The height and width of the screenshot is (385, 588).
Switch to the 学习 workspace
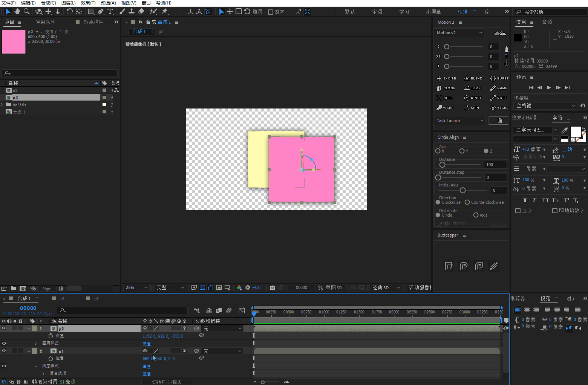(404, 12)
